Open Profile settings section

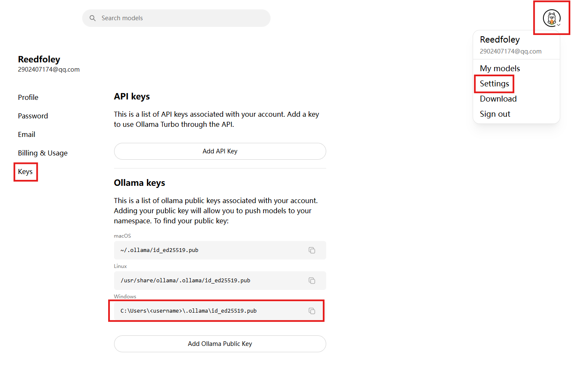pos(28,97)
